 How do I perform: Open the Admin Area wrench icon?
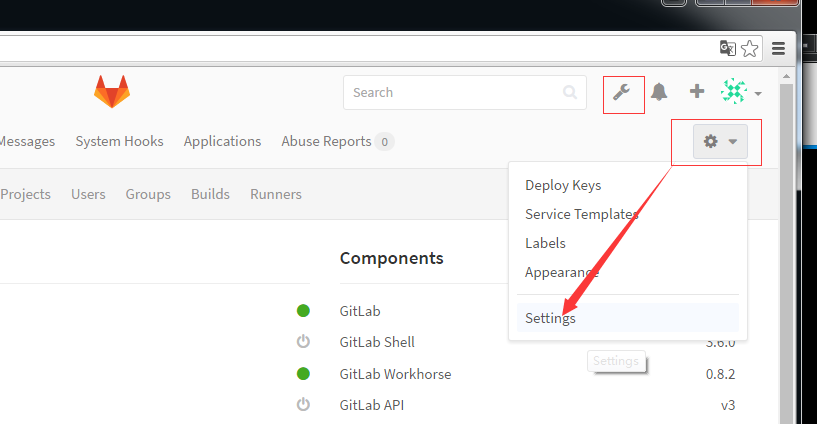point(621,93)
